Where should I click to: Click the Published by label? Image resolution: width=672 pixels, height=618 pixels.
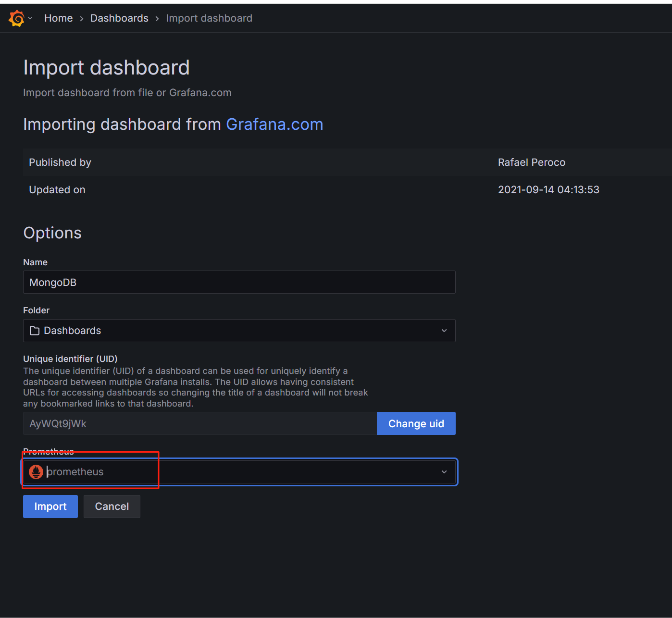point(60,162)
